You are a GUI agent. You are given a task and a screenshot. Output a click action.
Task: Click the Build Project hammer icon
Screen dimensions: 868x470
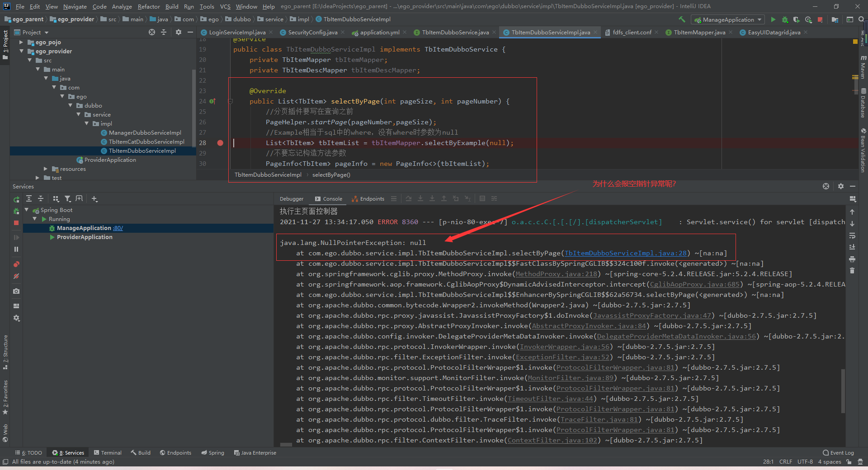[x=682, y=19]
